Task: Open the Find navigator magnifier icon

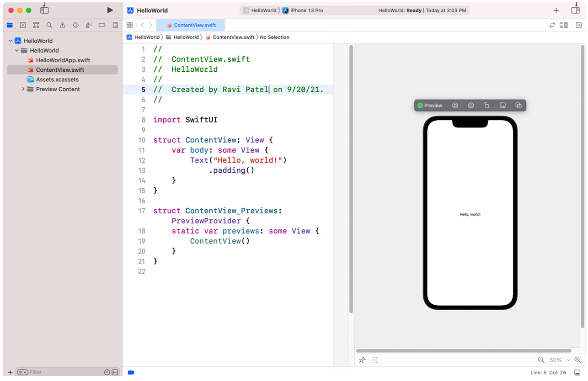Action: pyautogui.click(x=49, y=25)
